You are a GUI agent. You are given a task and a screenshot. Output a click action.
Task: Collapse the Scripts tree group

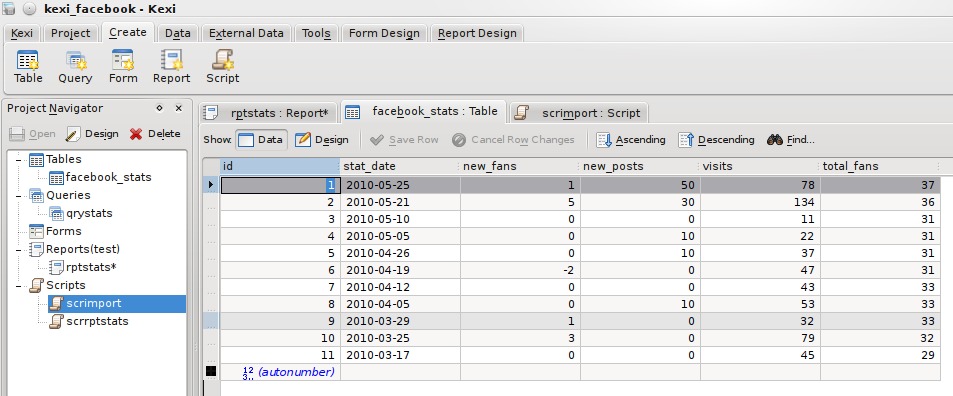point(19,285)
